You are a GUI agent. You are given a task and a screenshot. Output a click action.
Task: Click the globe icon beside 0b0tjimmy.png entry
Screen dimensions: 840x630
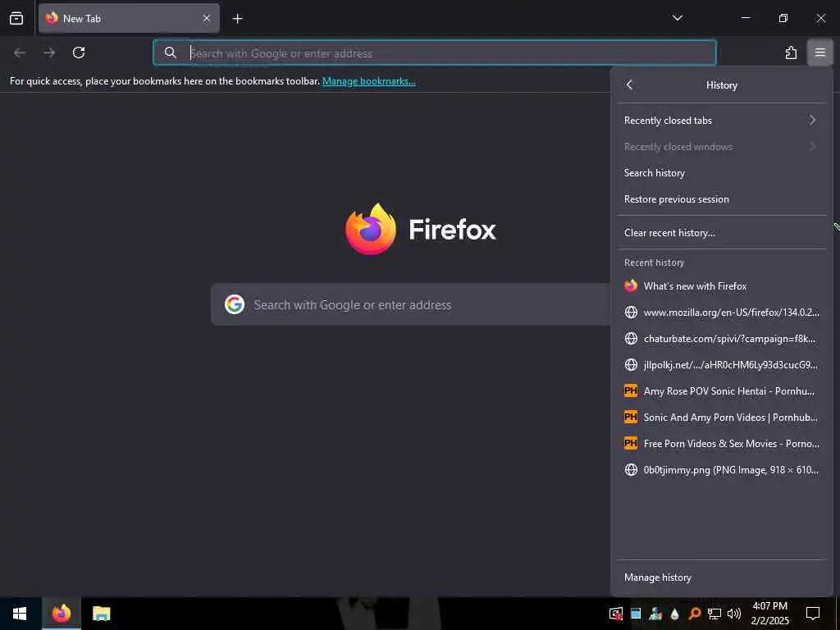pos(631,469)
